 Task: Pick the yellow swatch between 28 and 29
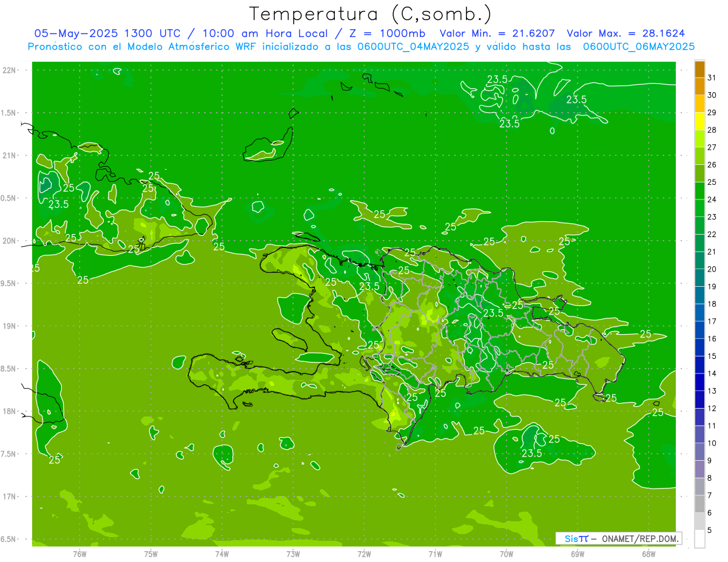[699, 121]
